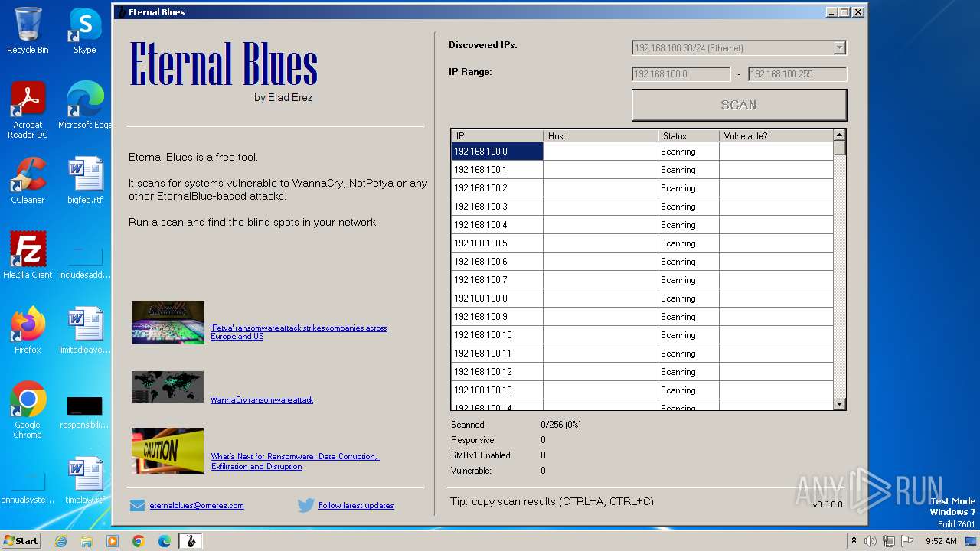Image resolution: width=980 pixels, height=551 pixels.
Task: Click the eternalblues@omerez.com email link
Action: pyautogui.click(x=197, y=505)
